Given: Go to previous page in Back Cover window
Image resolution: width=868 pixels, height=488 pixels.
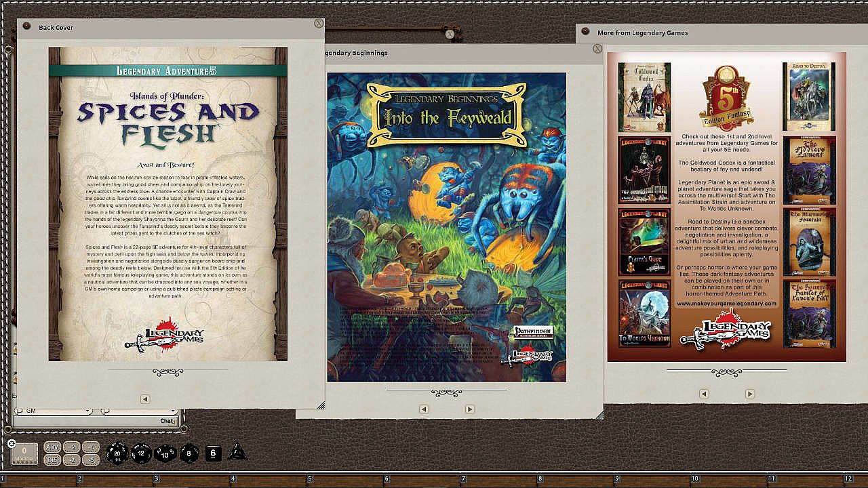Looking at the screenshot, I should [145, 399].
